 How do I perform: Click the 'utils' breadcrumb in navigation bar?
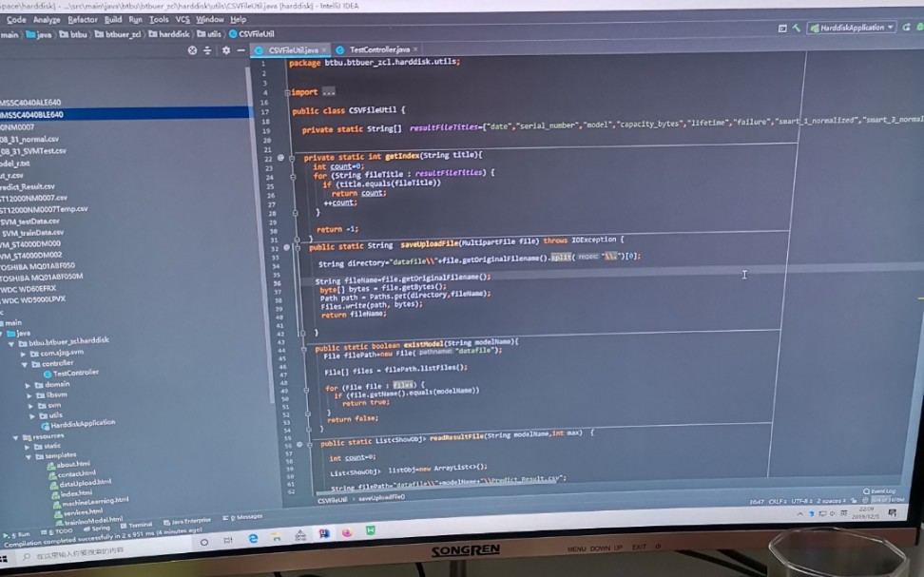click(209, 34)
